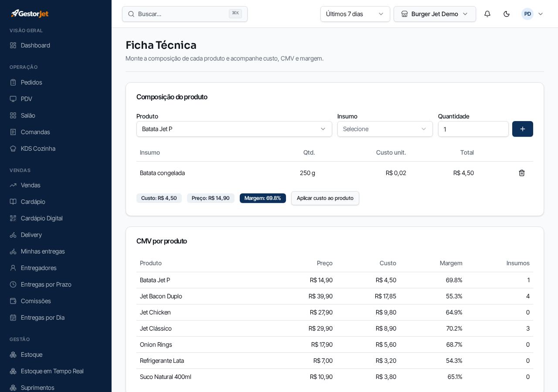
Task: Click the Insumos column header
Action: (x=518, y=263)
